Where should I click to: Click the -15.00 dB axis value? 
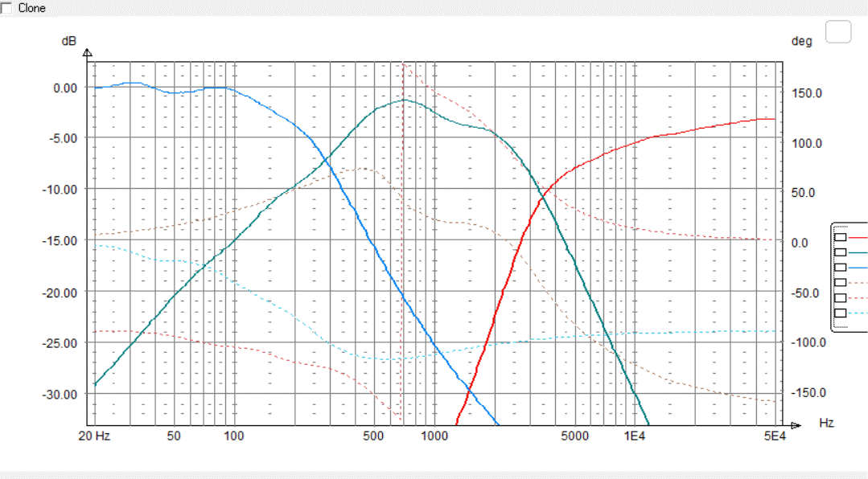[60, 240]
